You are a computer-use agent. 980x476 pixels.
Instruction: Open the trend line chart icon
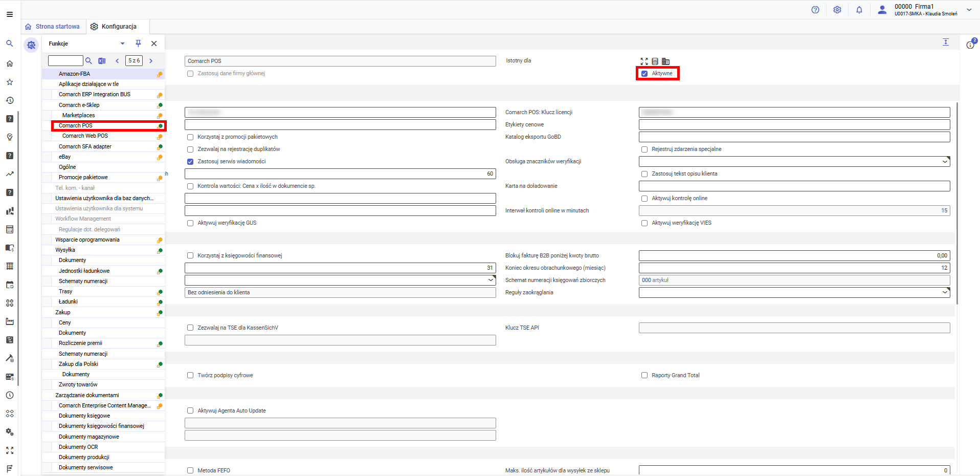(10, 174)
